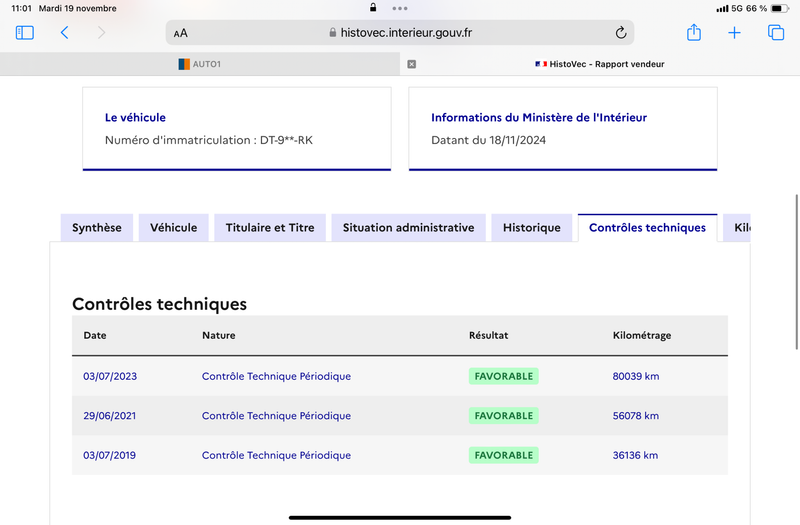Screen dimensions: 800x525
Task: View the Situation administrative tab
Action: coord(409,228)
